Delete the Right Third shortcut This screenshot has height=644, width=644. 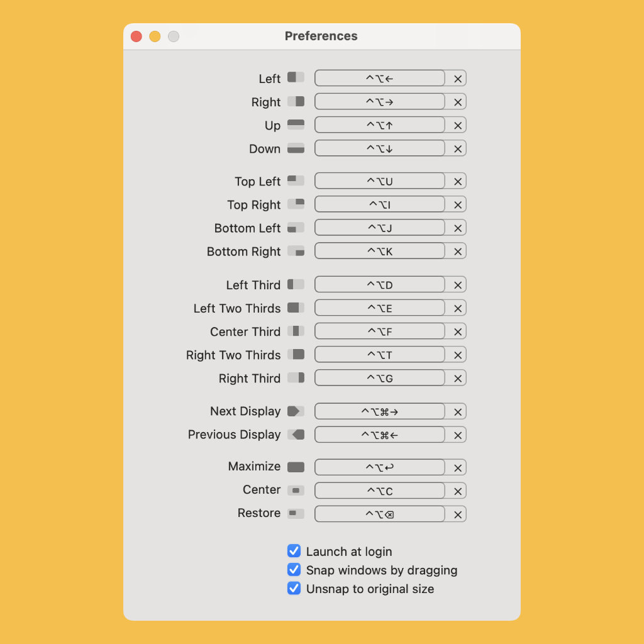458,379
